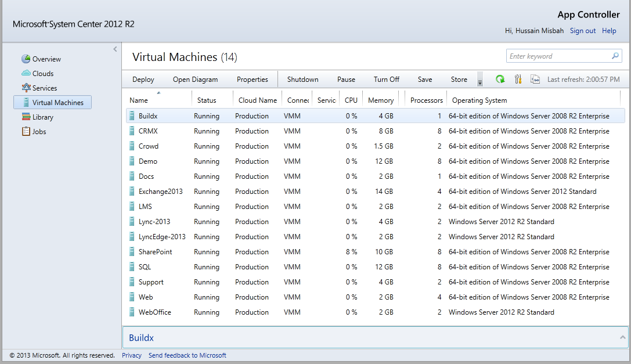Click inside the keyword search field
Image resolution: width=631 pixels, height=364 pixels.
pyautogui.click(x=557, y=55)
